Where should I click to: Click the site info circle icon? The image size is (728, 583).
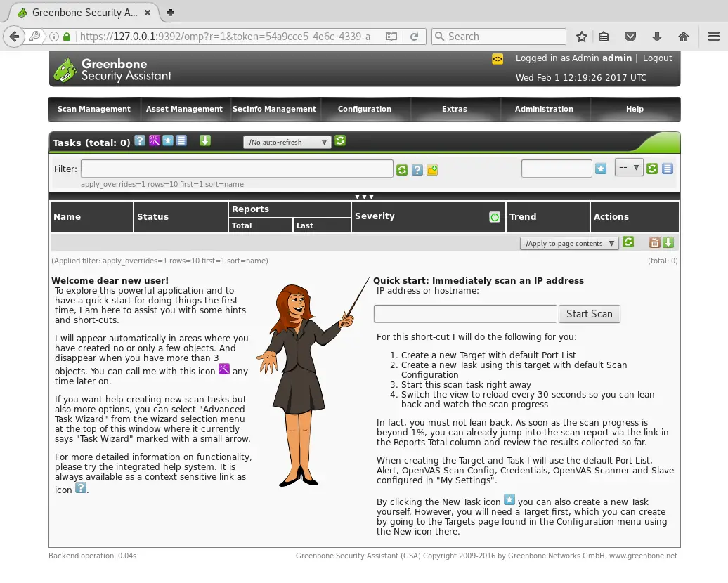click(54, 37)
